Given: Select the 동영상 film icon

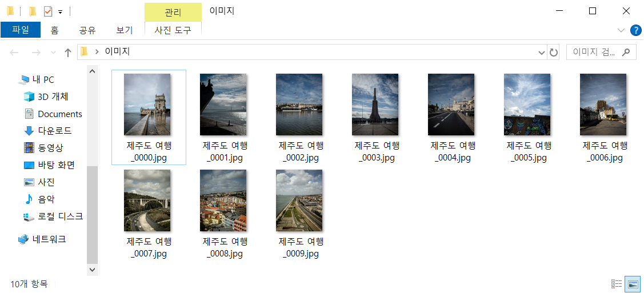Looking at the screenshot, I should (29, 148).
